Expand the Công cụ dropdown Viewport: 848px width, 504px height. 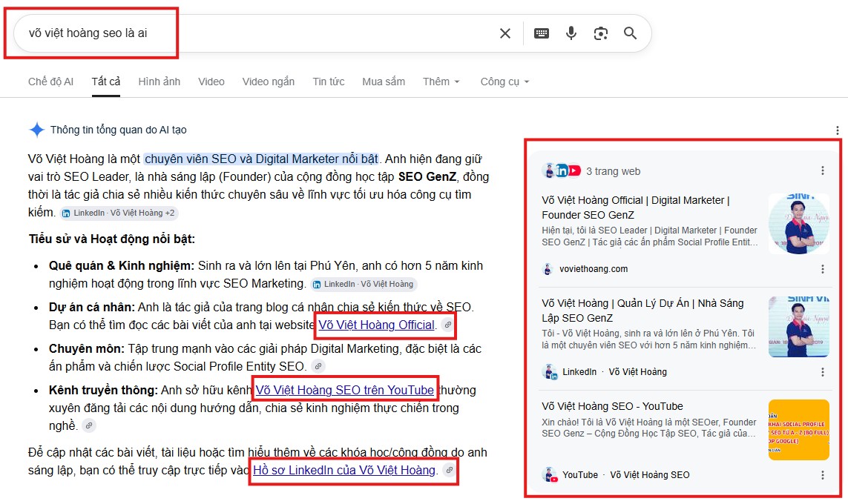pos(504,82)
